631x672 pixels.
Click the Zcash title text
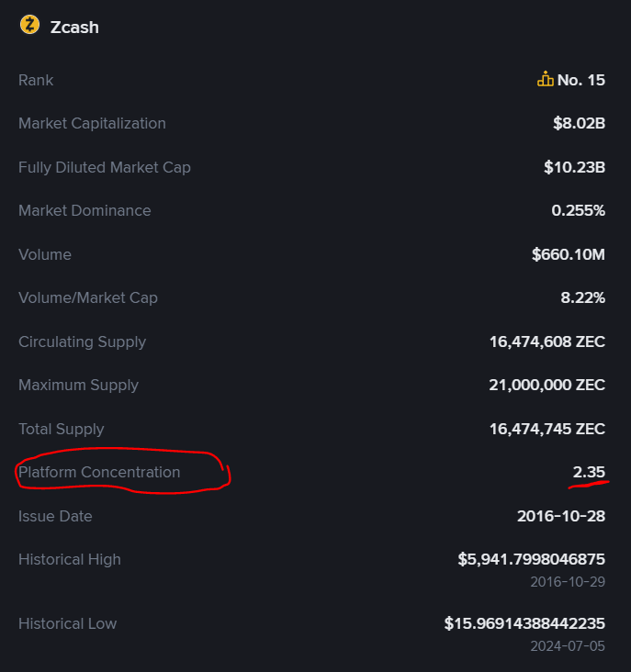[74, 27]
